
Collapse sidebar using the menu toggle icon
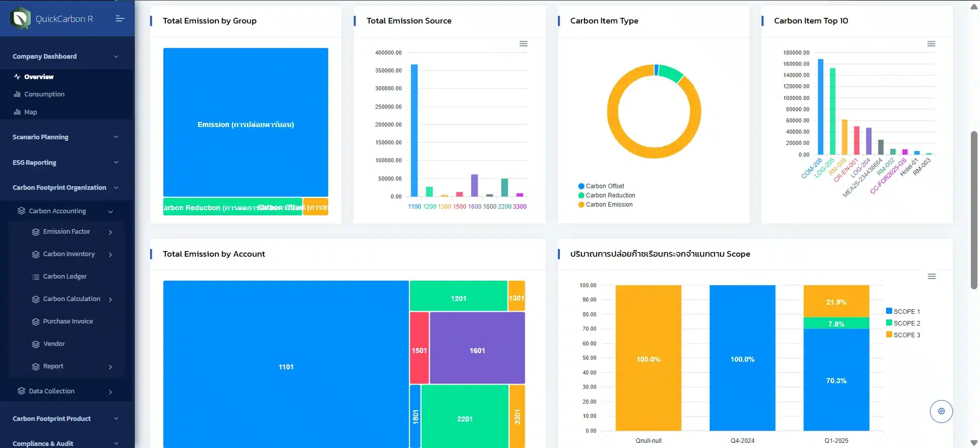(120, 19)
